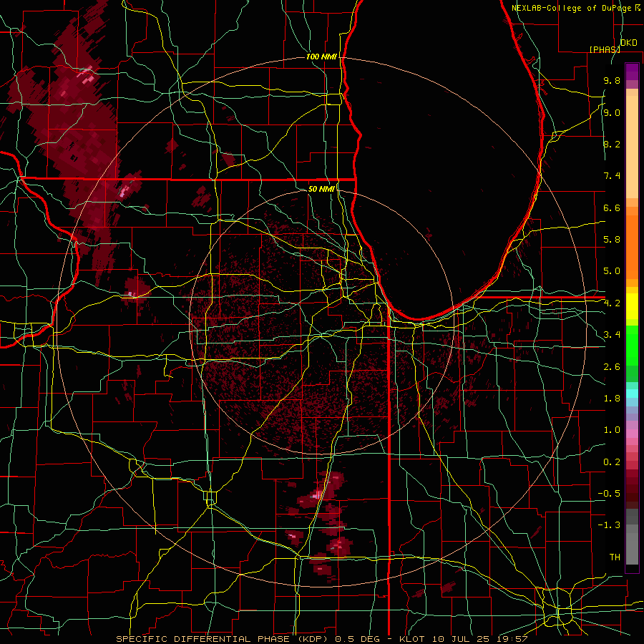Pick the cyan segment of the color bar

(x=632, y=394)
